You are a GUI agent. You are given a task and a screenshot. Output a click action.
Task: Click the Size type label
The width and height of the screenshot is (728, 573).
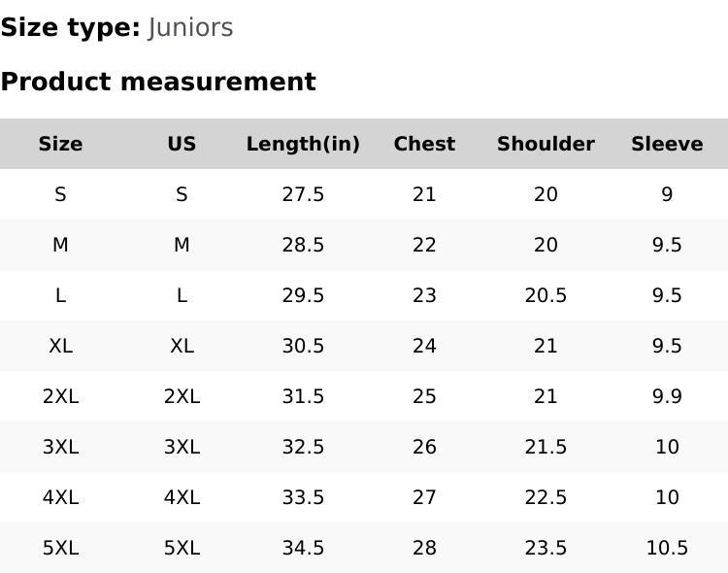click(70, 27)
